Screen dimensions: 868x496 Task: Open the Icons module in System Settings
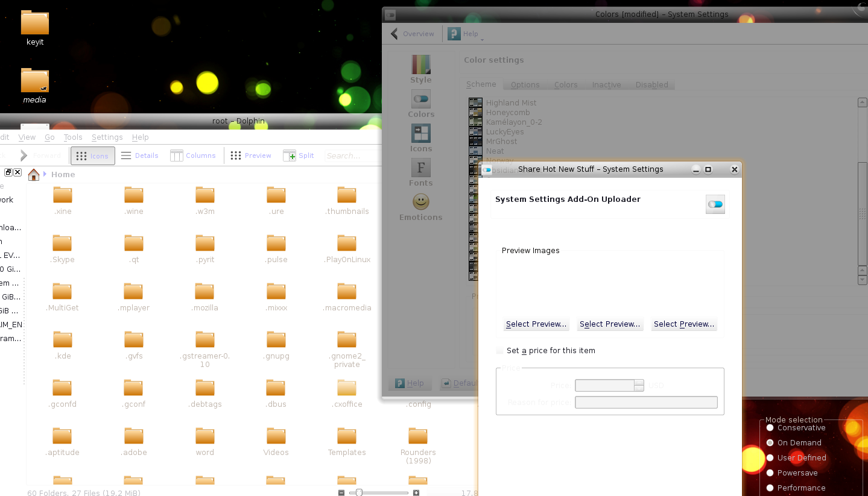(421, 138)
